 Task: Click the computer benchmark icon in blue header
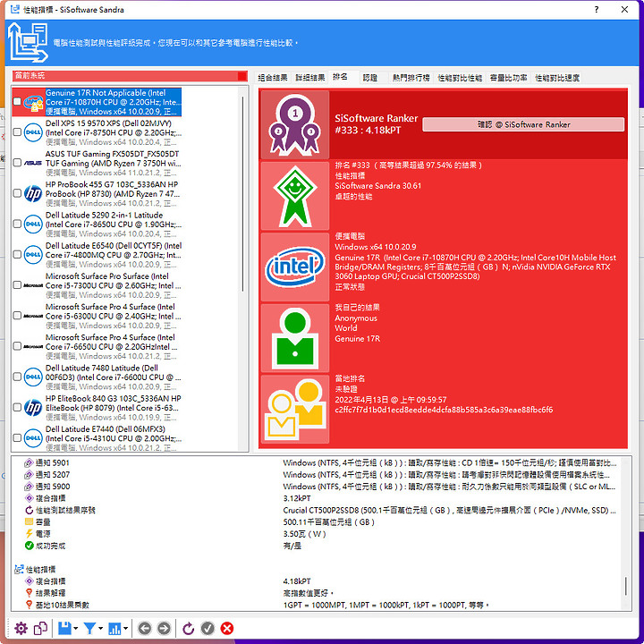click(x=28, y=42)
